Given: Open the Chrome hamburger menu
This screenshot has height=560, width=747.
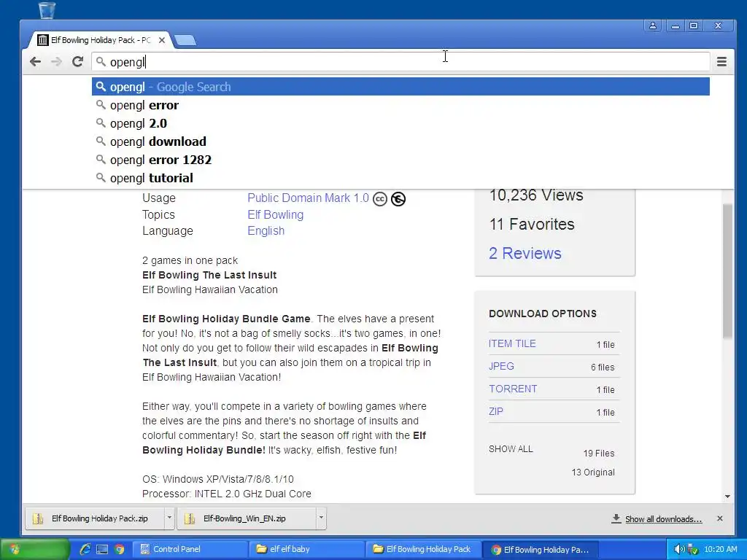Looking at the screenshot, I should click(x=721, y=62).
